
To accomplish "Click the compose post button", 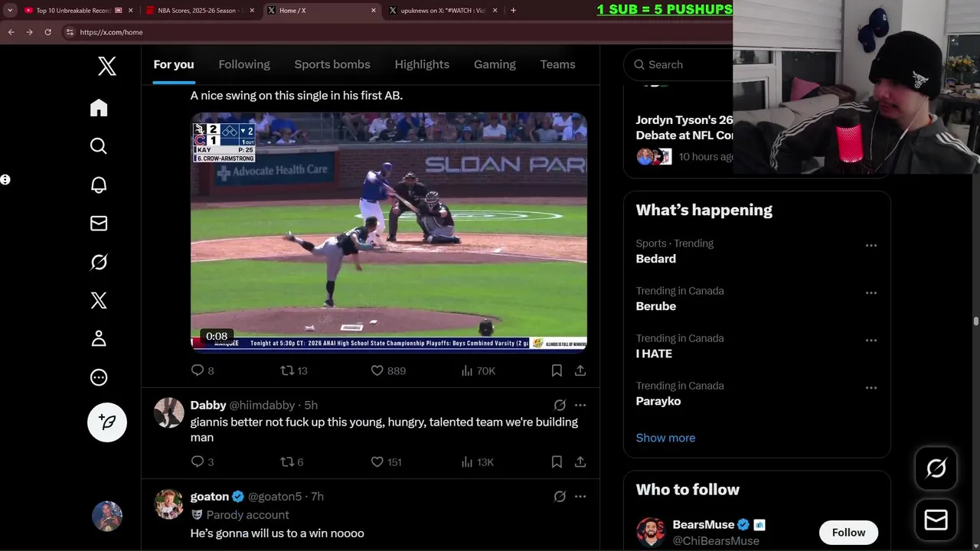I will tap(107, 422).
